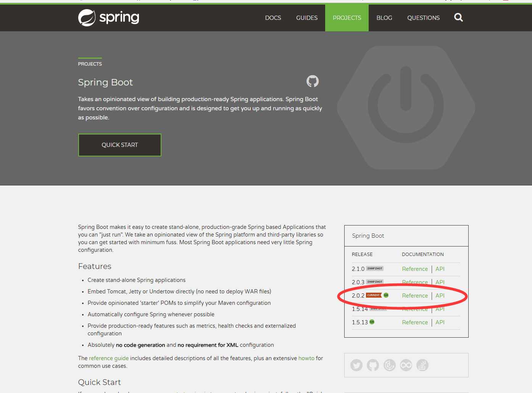Open the DOCS menu item
Screen dimensions: 532x393
tap(273, 18)
